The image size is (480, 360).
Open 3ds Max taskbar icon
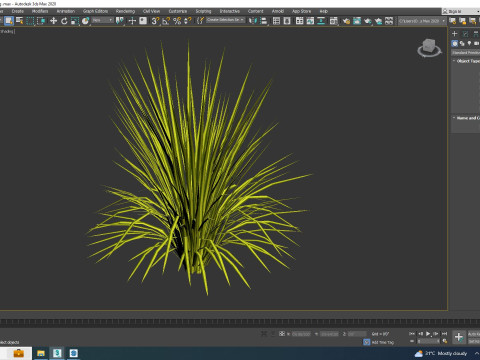(x=57, y=353)
